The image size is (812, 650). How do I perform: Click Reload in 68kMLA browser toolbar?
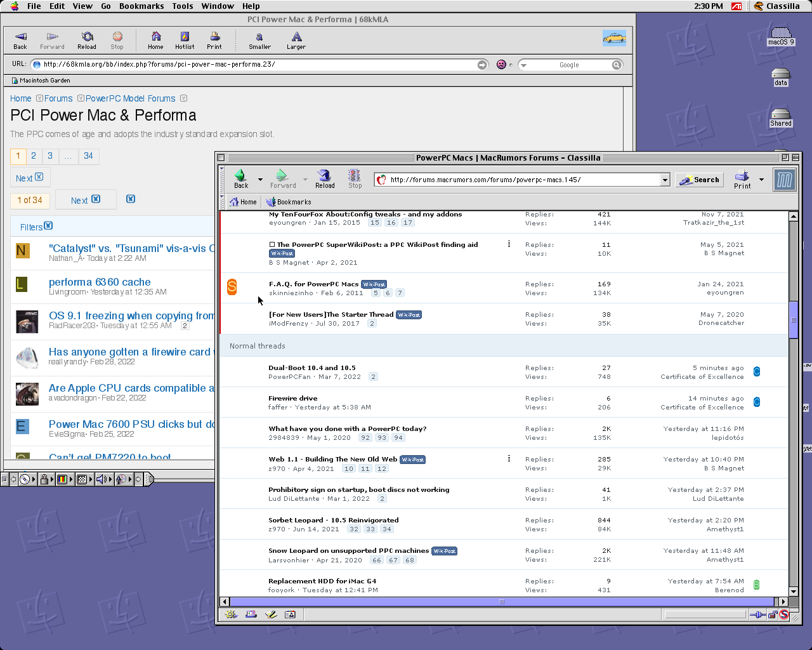tap(87, 41)
